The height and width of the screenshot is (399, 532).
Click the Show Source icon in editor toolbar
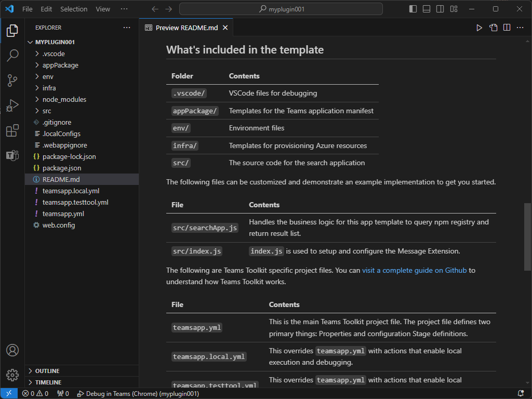pyautogui.click(x=494, y=28)
